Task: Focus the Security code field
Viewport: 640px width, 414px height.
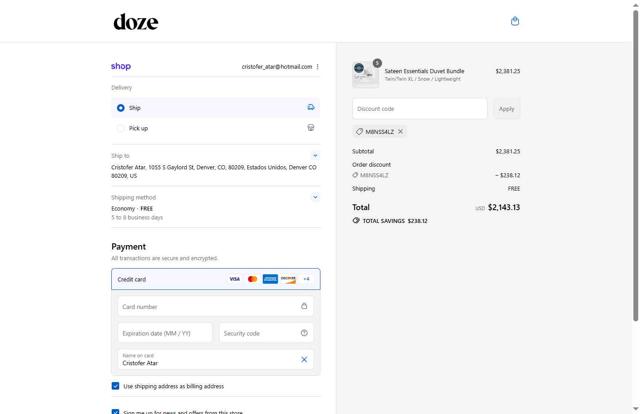Action: pyautogui.click(x=266, y=333)
